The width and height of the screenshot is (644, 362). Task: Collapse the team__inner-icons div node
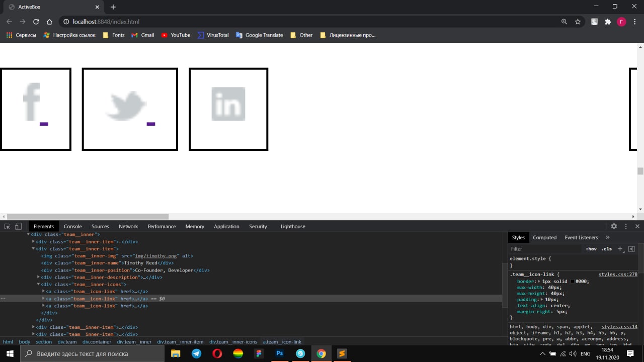(39, 285)
